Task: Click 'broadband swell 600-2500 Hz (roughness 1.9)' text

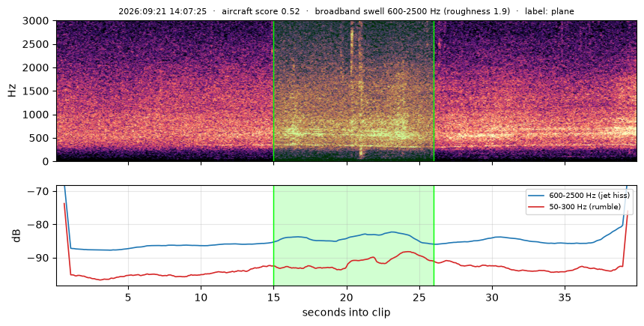Action: click(x=413, y=11)
